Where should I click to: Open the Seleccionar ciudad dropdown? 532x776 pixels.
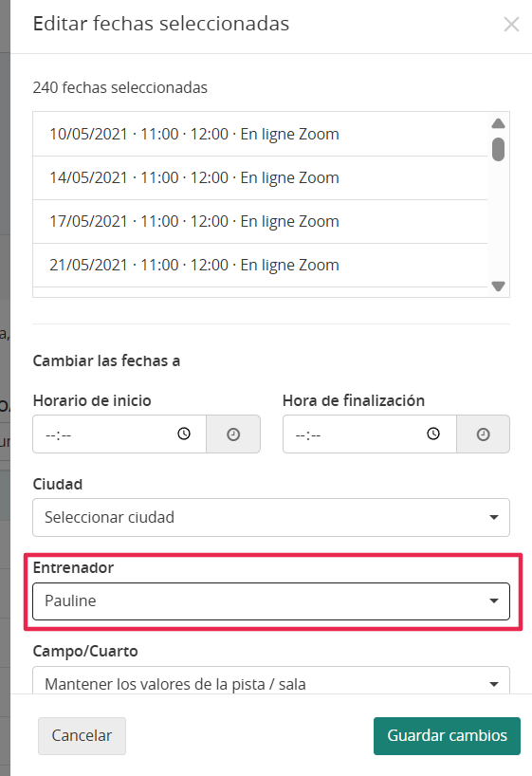pos(271,517)
